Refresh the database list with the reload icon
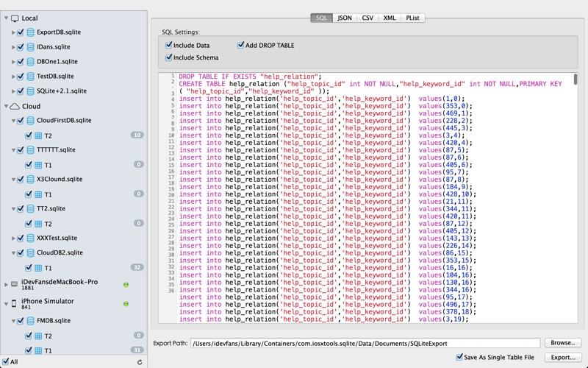This screenshot has height=368, width=588. coord(140,362)
